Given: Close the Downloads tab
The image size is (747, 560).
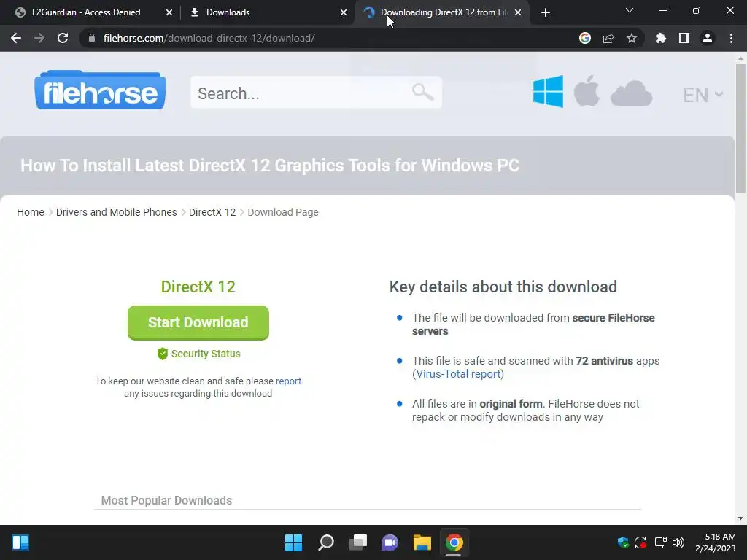Looking at the screenshot, I should [344, 12].
